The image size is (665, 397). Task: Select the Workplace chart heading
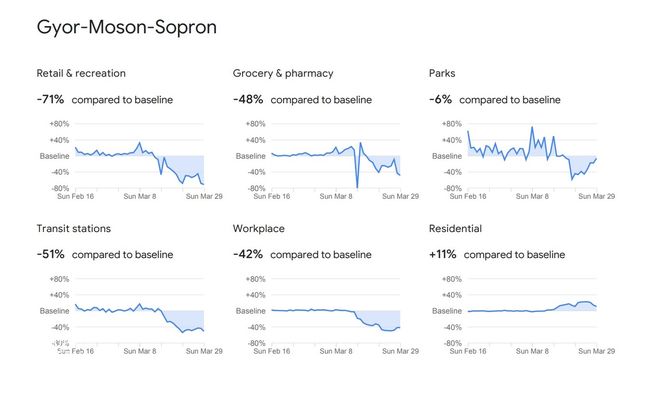pyautogui.click(x=258, y=229)
